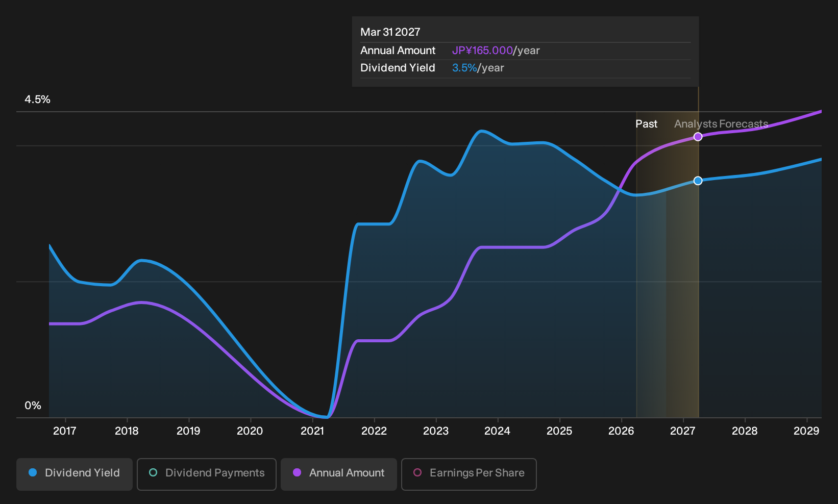Screen dimensions: 838x504
Task: Click the Analysts Forecasts label
Action: point(721,124)
